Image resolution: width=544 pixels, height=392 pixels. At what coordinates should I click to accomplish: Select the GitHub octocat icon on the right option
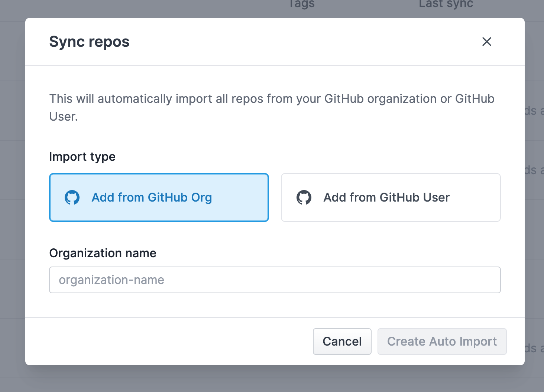click(x=304, y=197)
